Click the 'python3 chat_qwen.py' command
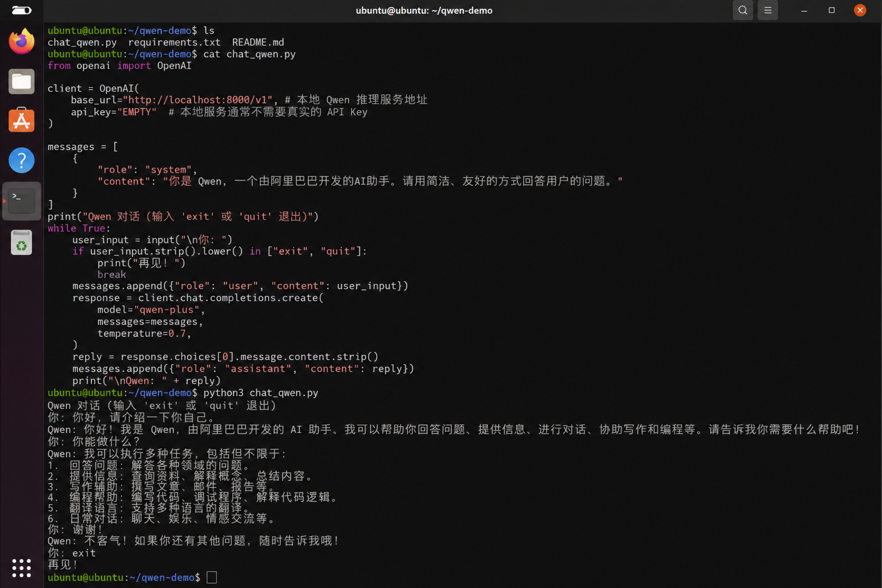 (x=261, y=393)
